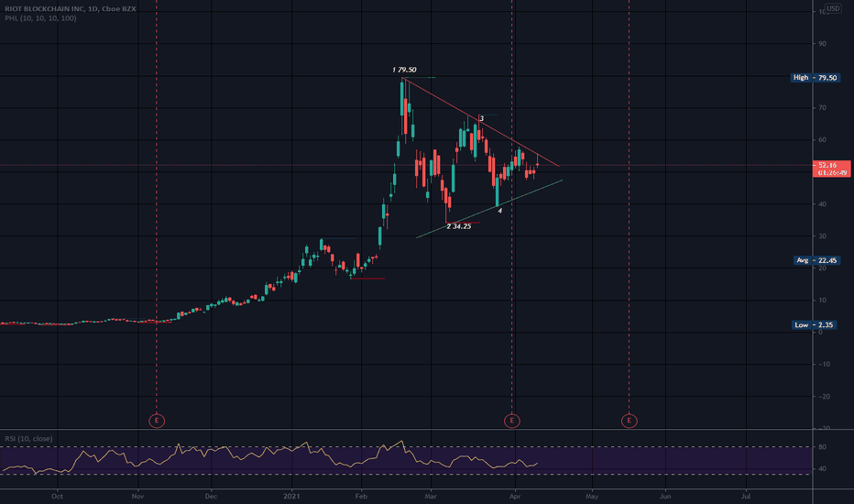Click the earnings E marker near April
Image resolution: width=854 pixels, height=504 pixels.
[511, 421]
